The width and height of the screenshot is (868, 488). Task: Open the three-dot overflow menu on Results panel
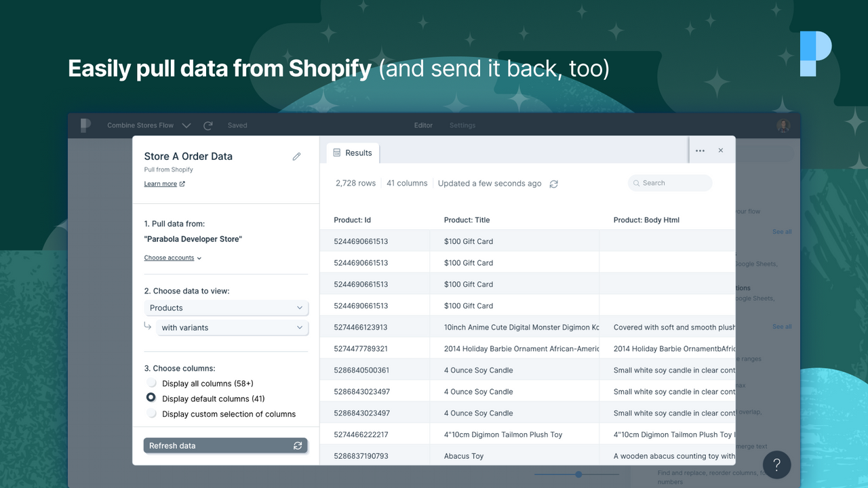pyautogui.click(x=700, y=150)
